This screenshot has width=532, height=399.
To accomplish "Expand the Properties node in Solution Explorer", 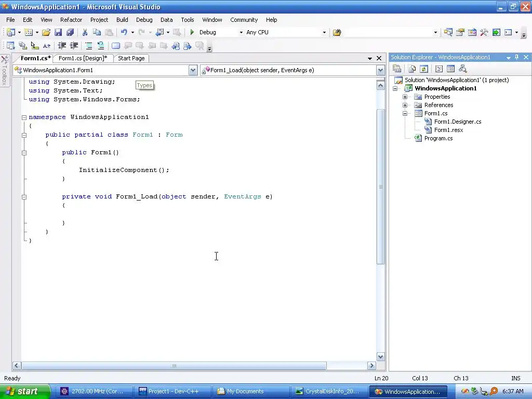I will [405, 97].
